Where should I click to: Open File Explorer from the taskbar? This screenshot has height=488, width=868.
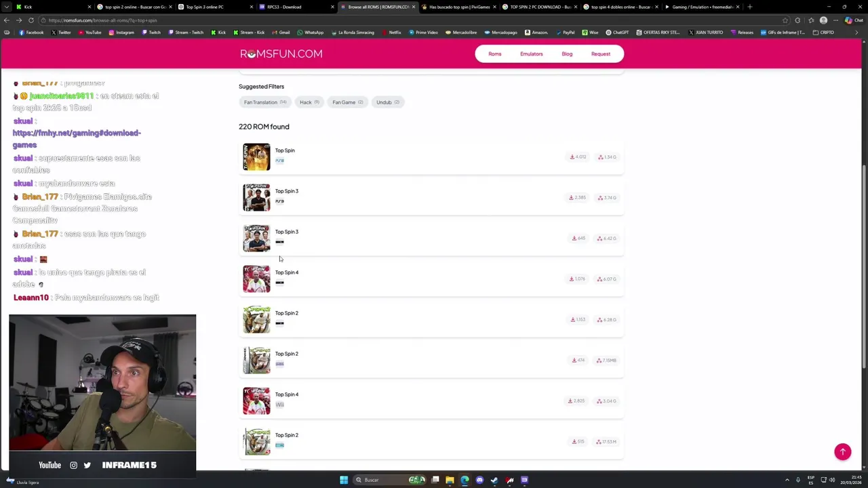[x=450, y=480]
